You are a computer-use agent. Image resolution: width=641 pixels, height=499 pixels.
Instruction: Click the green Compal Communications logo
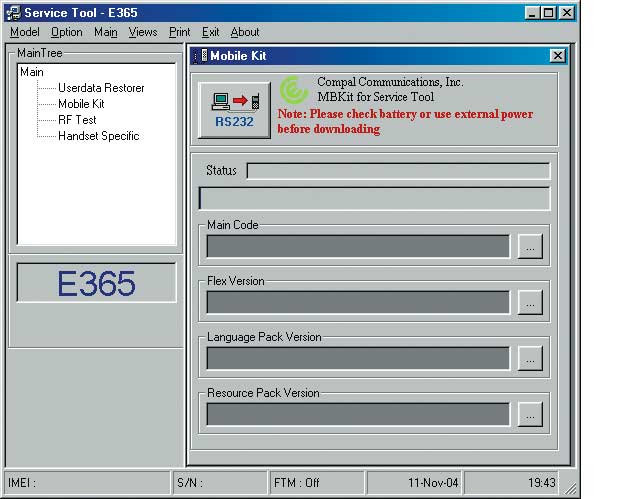pyautogui.click(x=294, y=90)
